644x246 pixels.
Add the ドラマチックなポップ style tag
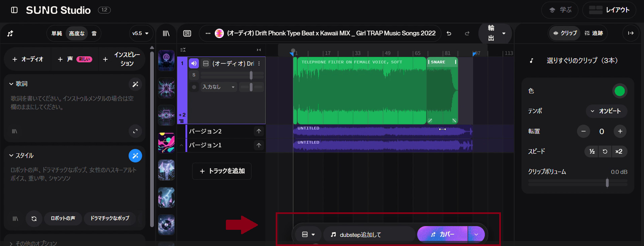[x=110, y=218]
